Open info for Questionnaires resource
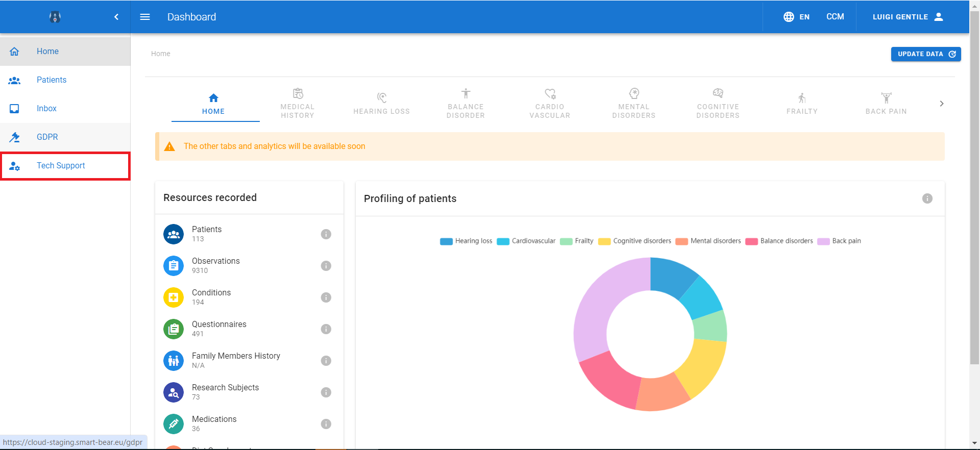Viewport: 980px width, 450px height. pos(326,329)
